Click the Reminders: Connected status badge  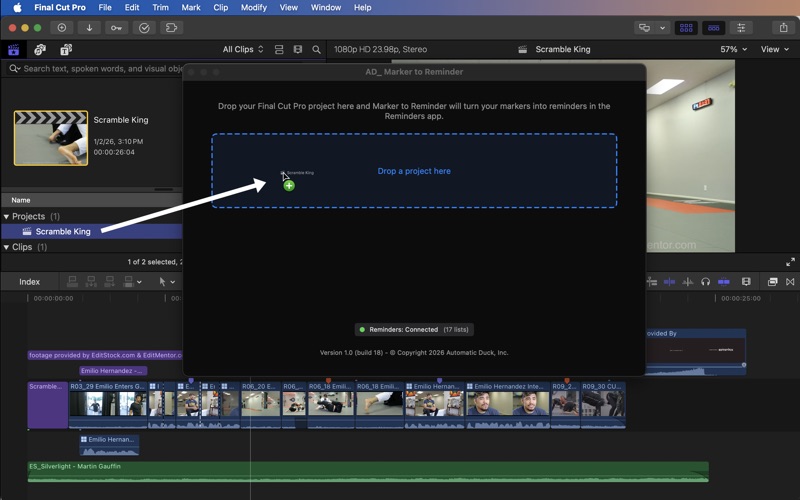click(414, 330)
